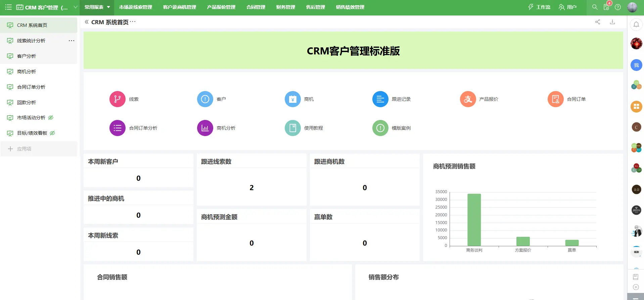Open the 线索 pink branch icon
644x300 pixels.
[118, 99]
